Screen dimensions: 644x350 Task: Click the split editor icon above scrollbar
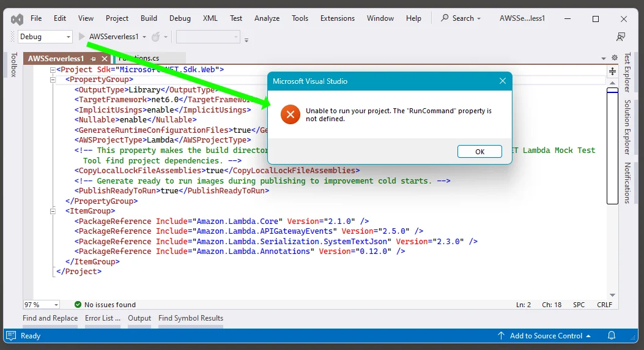tap(612, 71)
